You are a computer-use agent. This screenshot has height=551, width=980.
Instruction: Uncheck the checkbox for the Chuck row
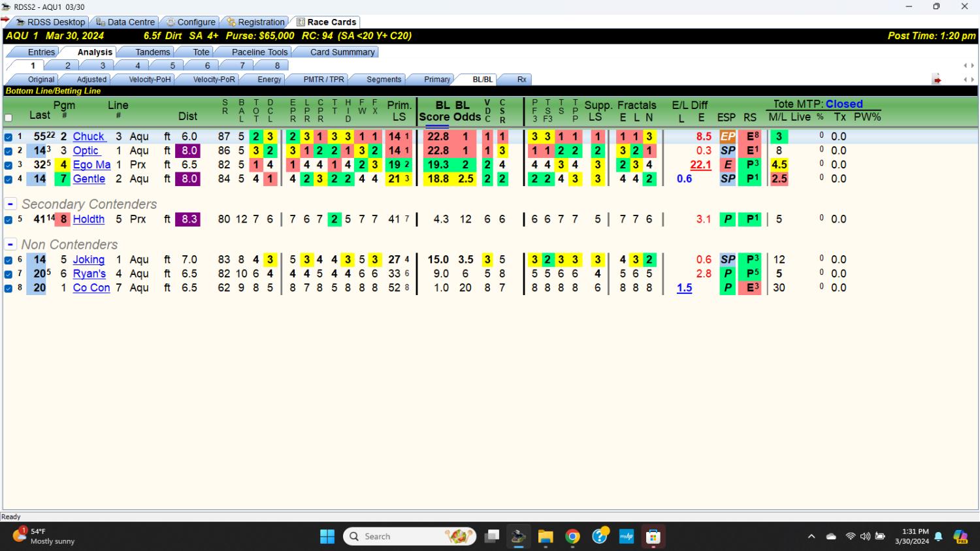pos(8,137)
